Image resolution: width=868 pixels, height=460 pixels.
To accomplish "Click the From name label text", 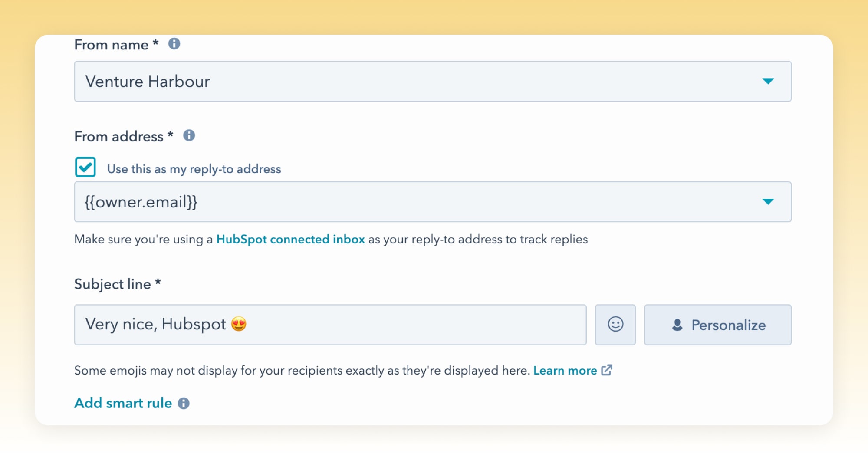I will pos(116,45).
